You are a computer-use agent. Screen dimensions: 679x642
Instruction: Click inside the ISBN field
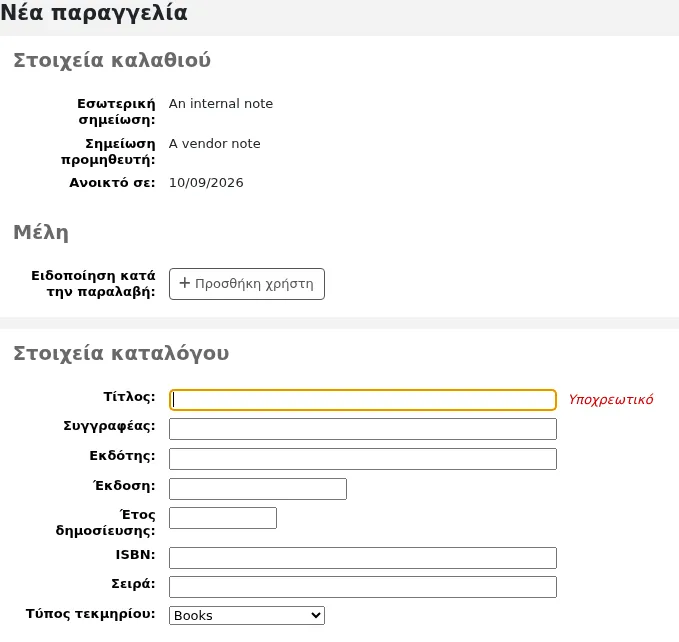coord(363,558)
